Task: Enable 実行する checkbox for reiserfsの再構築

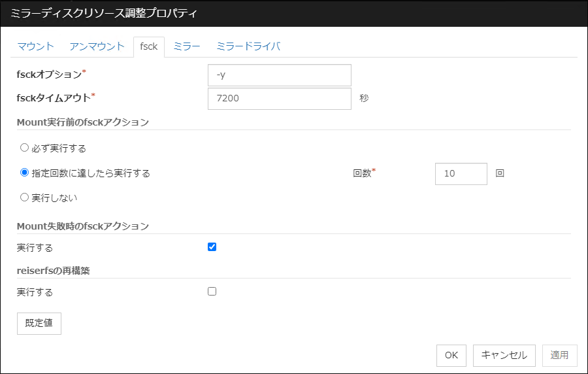Action: tap(212, 292)
